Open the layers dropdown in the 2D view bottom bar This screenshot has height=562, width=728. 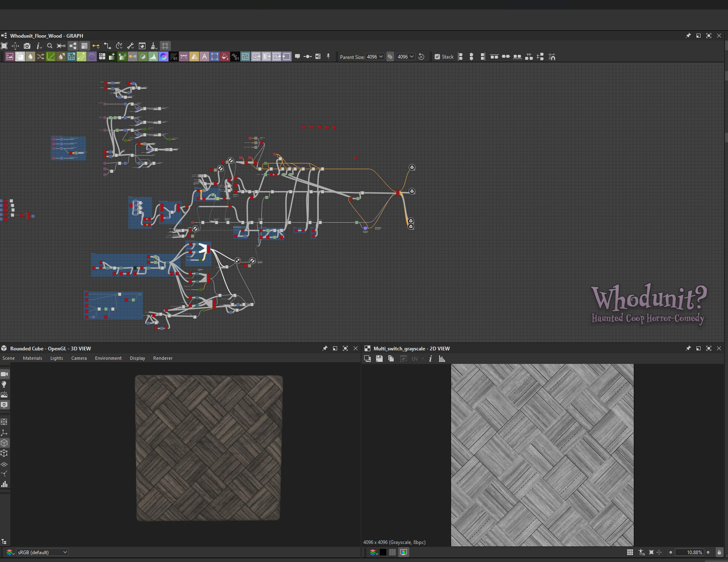(374, 552)
